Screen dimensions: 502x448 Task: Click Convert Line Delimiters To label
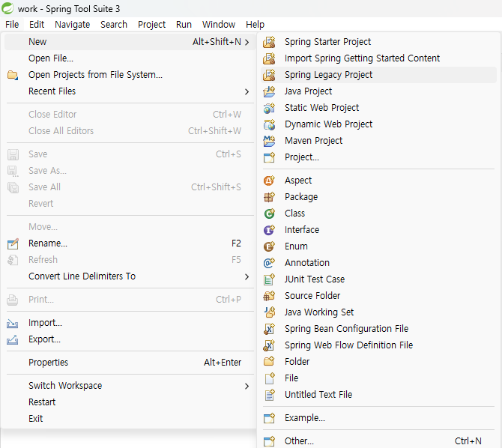(x=82, y=276)
